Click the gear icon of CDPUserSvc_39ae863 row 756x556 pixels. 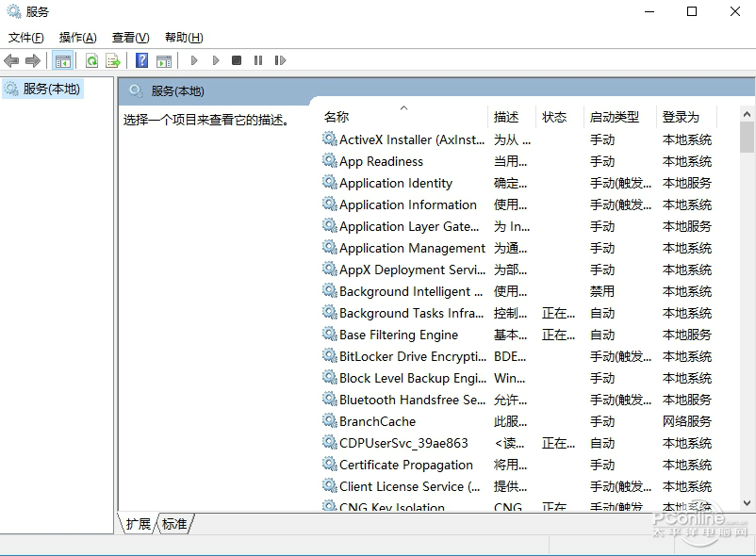[x=330, y=443]
